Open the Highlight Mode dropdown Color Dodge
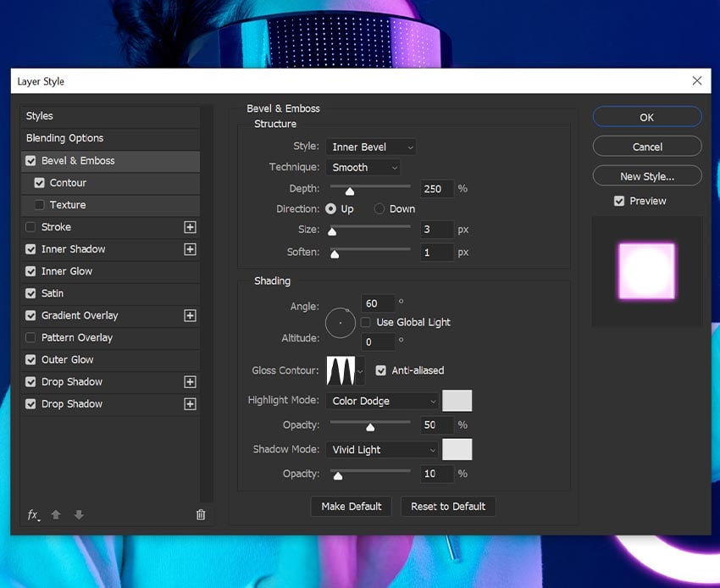Screen dimensions: 720x588 point(382,401)
